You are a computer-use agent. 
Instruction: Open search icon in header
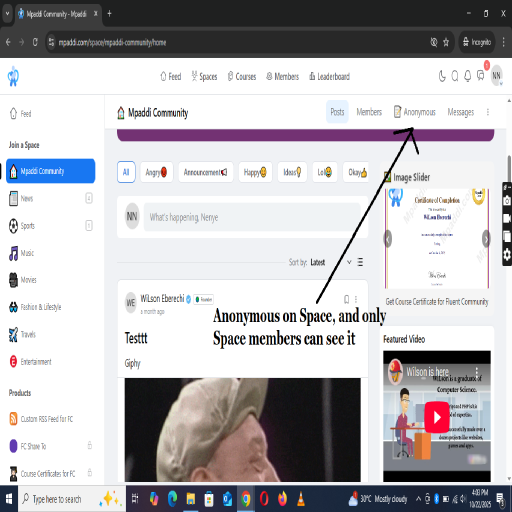(x=455, y=76)
